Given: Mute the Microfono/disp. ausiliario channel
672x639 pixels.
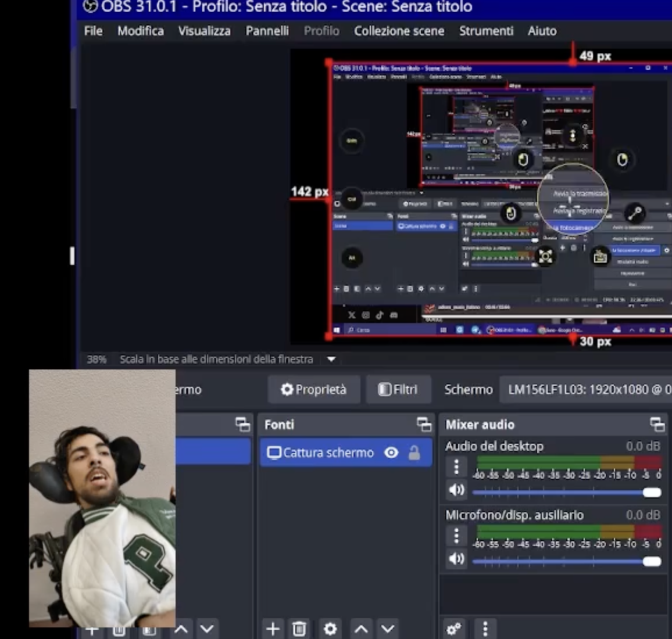Looking at the screenshot, I should (456, 558).
